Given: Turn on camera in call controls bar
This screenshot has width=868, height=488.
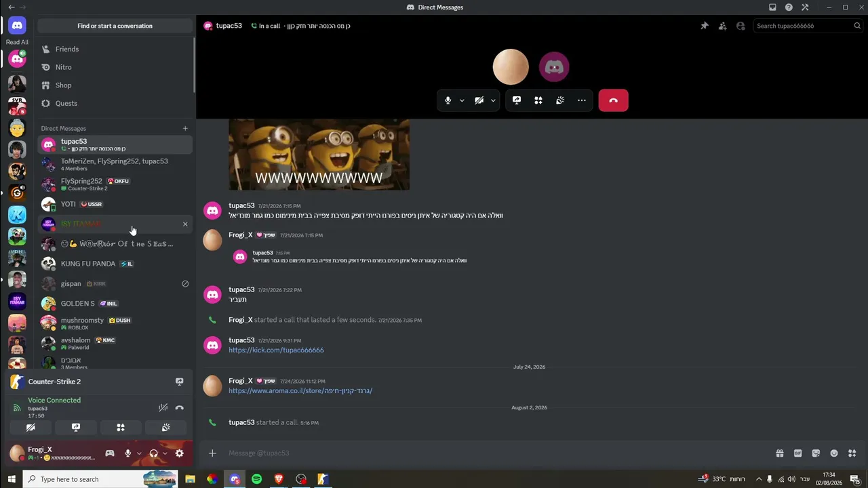Looking at the screenshot, I should [479, 100].
